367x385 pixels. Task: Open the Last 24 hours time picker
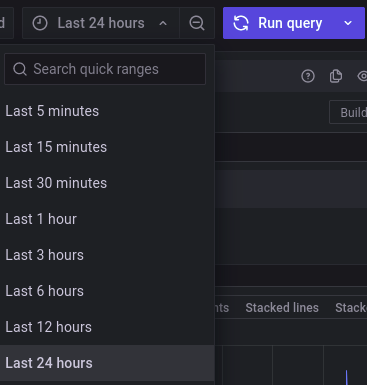click(101, 23)
